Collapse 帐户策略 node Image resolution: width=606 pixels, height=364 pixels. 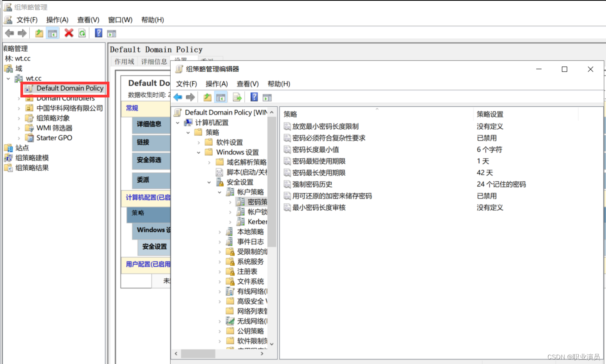219,192
